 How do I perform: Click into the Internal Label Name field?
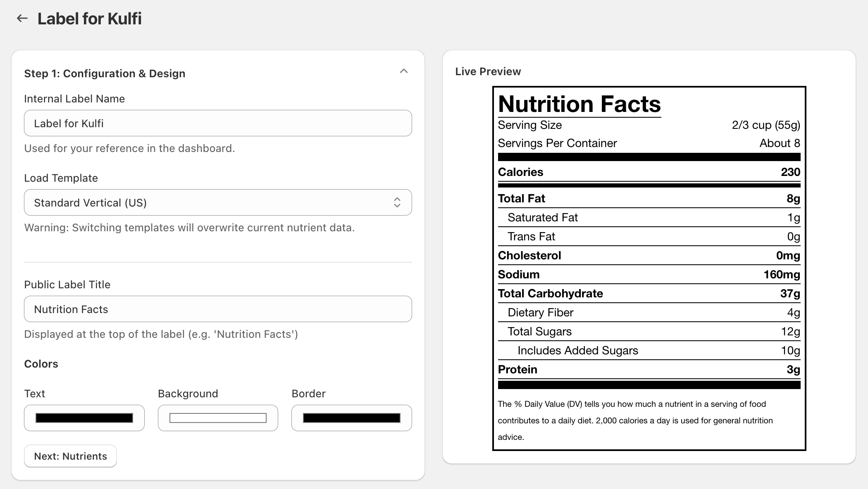pos(218,123)
